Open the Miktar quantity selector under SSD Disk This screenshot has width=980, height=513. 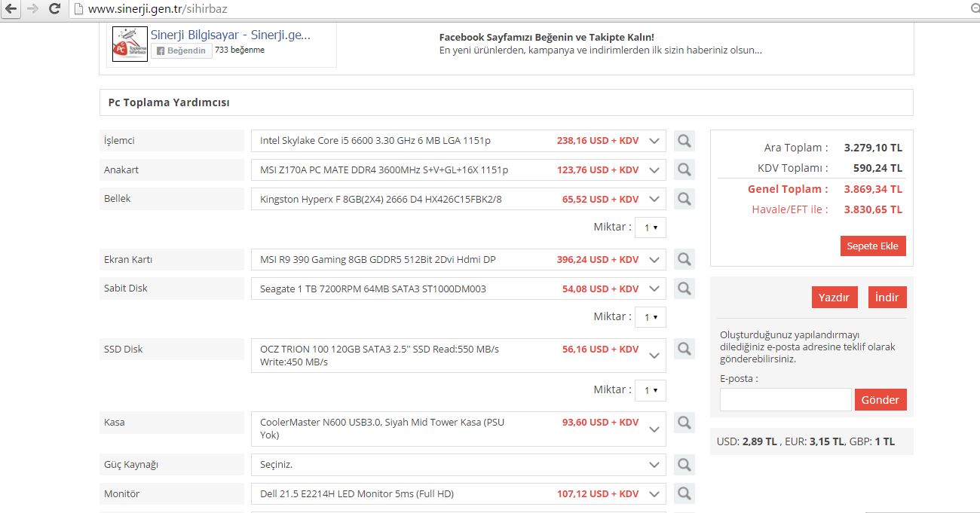pos(651,390)
